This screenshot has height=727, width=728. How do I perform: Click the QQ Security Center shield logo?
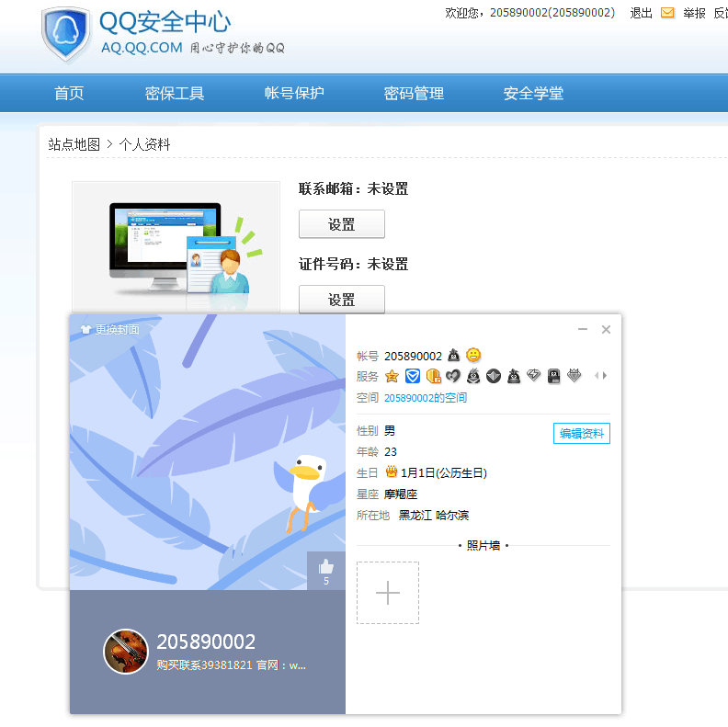(65, 33)
